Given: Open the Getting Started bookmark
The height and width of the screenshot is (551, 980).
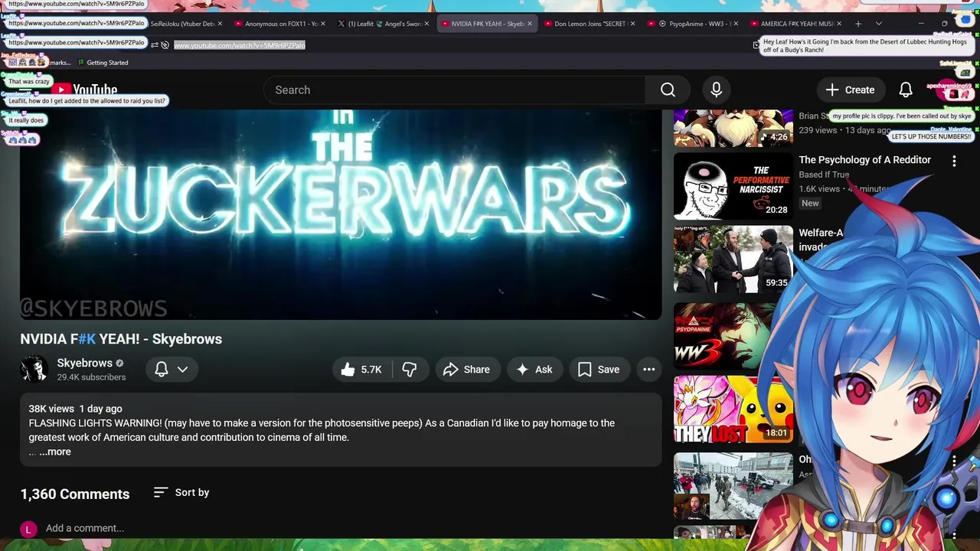Looking at the screenshot, I should coord(103,63).
